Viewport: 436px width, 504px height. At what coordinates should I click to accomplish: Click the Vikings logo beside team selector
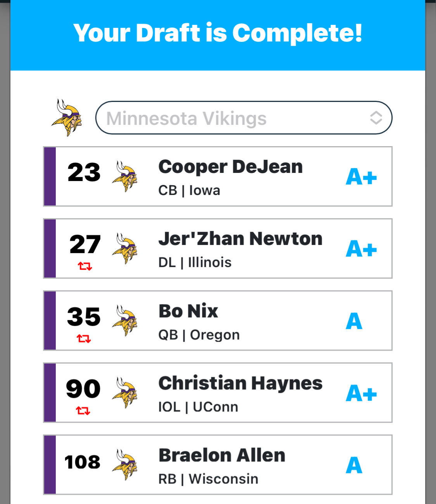(x=67, y=117)
